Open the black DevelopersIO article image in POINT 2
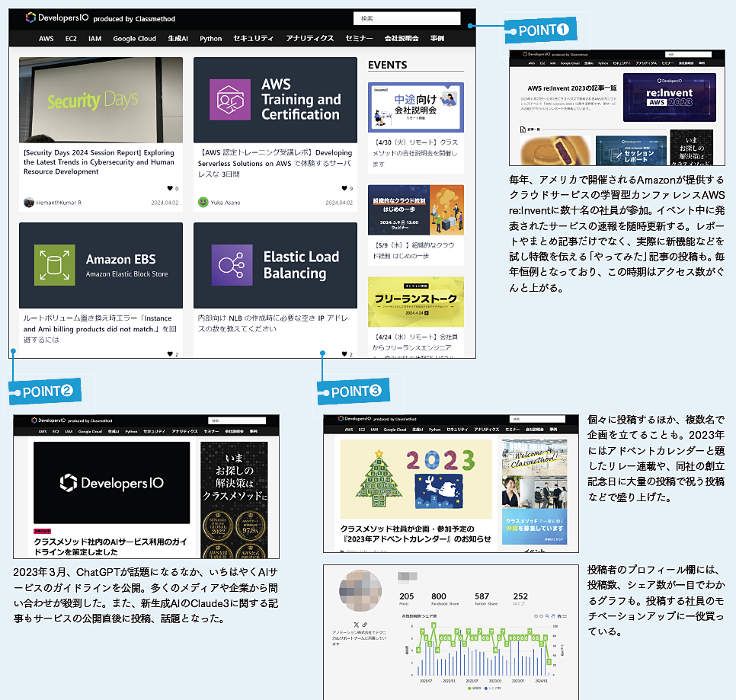The height and width of the screenshot is (700, 736). pyautogui.click(x=112, y=483)
